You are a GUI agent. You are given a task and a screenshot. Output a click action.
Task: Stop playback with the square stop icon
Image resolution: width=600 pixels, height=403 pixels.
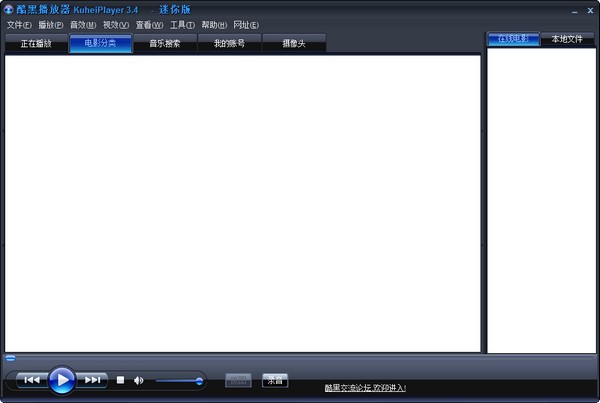tap(120, 380)
